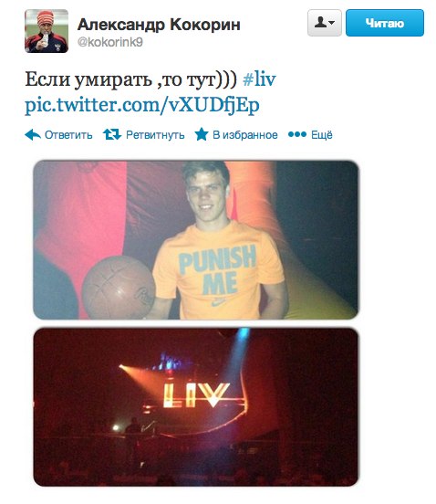Viewport: 436px width, 504px height.
Task: Click В избранное favorite text
Action: coord(245,135)
